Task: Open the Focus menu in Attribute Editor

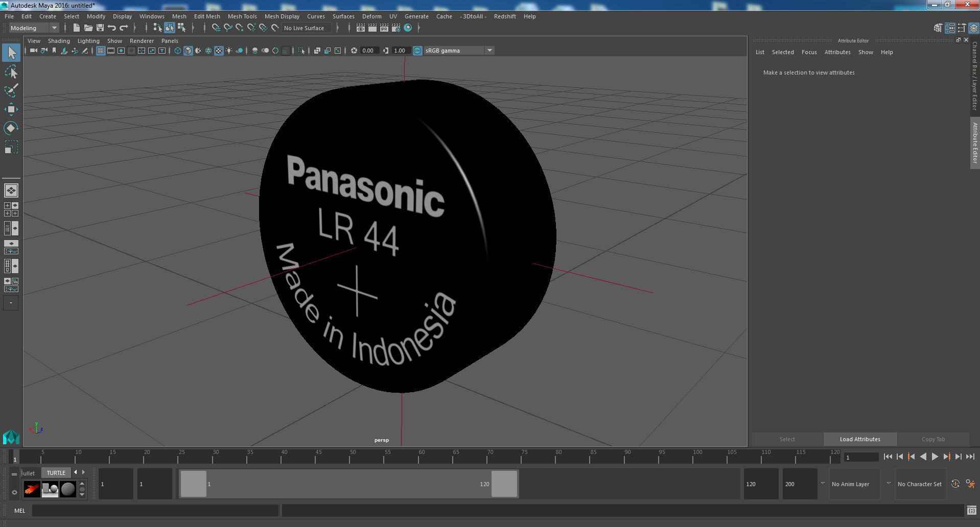Action: (x=809, y=52)
